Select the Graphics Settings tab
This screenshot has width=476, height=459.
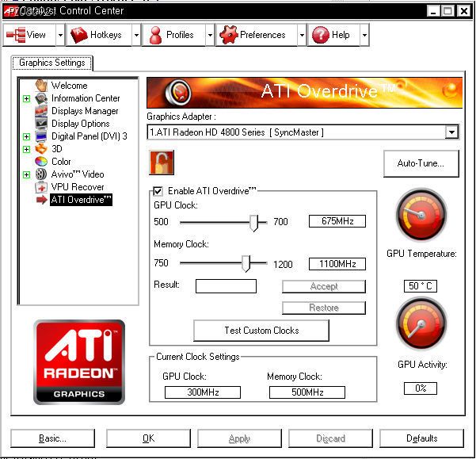point(52,63)
